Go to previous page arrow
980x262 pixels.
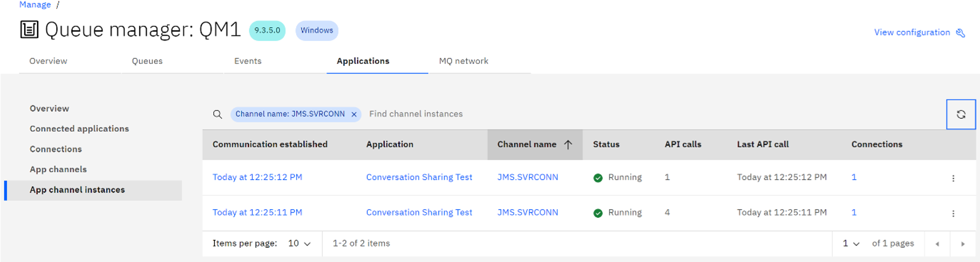937,244
